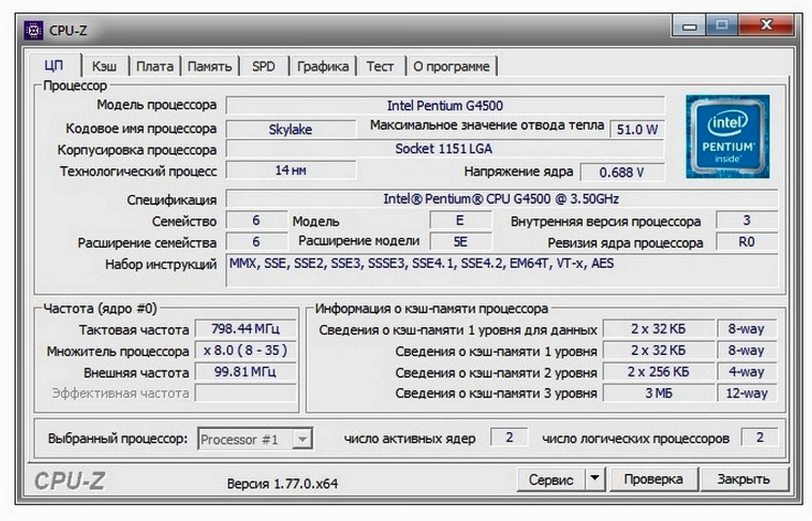
Task: Click the Проверка button
Action: pyautogui.click(x=653, y=478)
